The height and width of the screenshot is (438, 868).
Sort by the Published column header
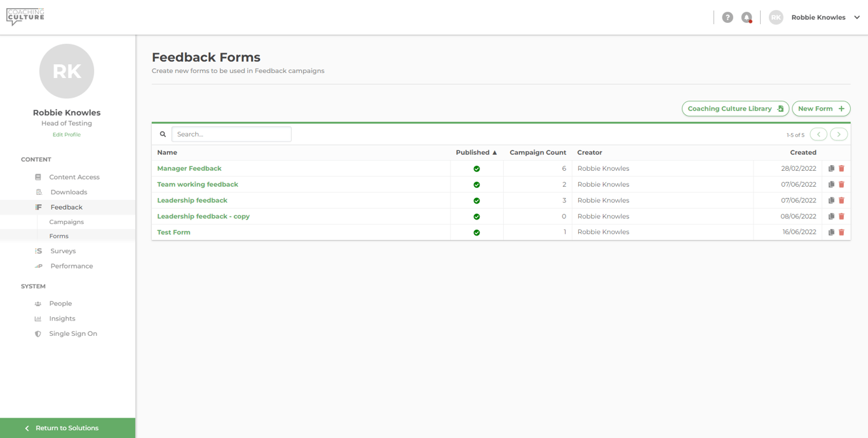click(x=476, y=152)
